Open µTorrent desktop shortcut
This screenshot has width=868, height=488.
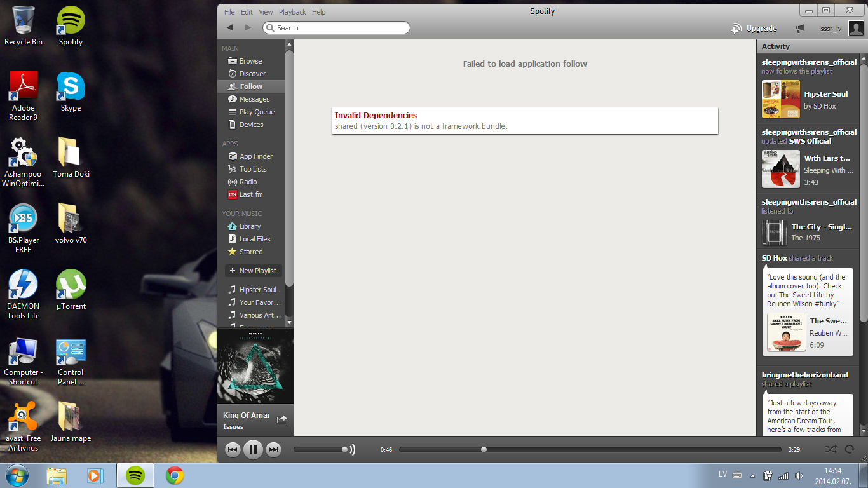click(x=71, y=290)
